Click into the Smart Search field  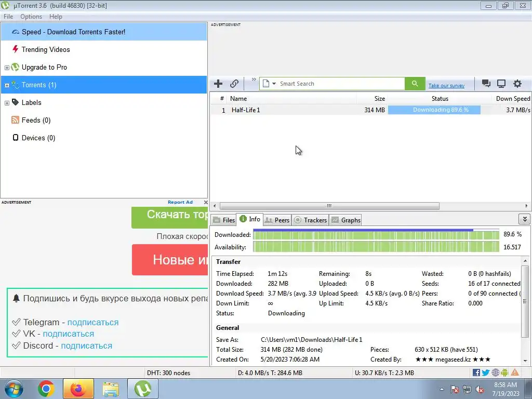click(x=341, y=84)
